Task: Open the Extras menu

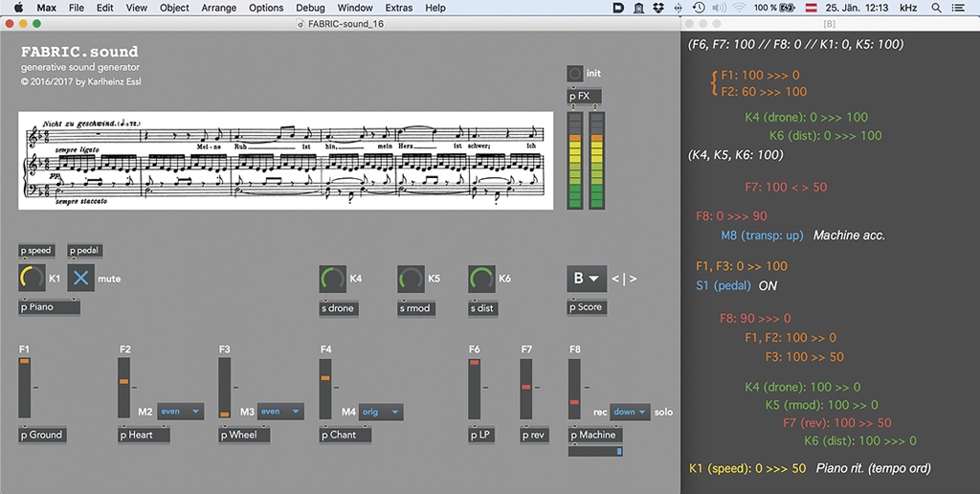Action: click(399, 8)
